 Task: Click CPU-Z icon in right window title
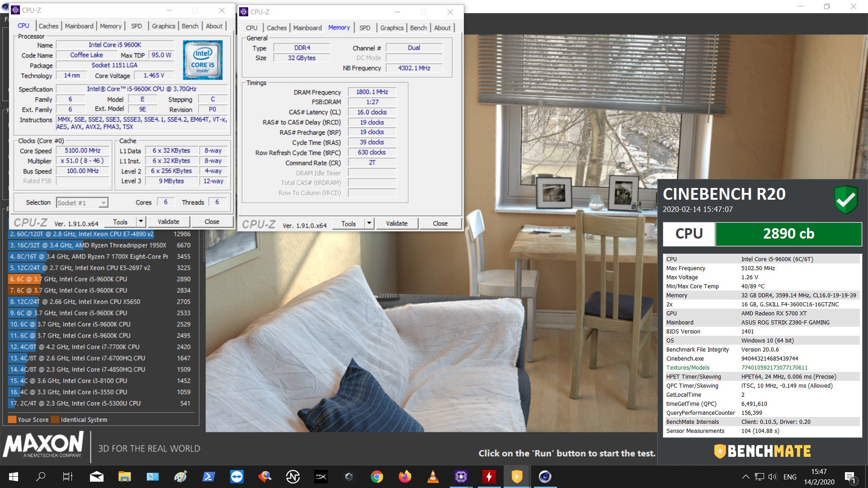(x=244, y=12)
